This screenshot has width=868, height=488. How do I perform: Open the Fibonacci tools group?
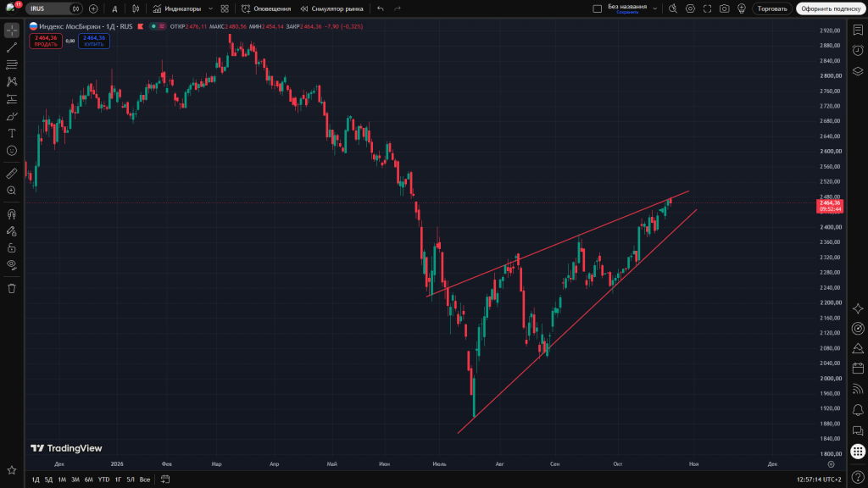pos(12,64)
